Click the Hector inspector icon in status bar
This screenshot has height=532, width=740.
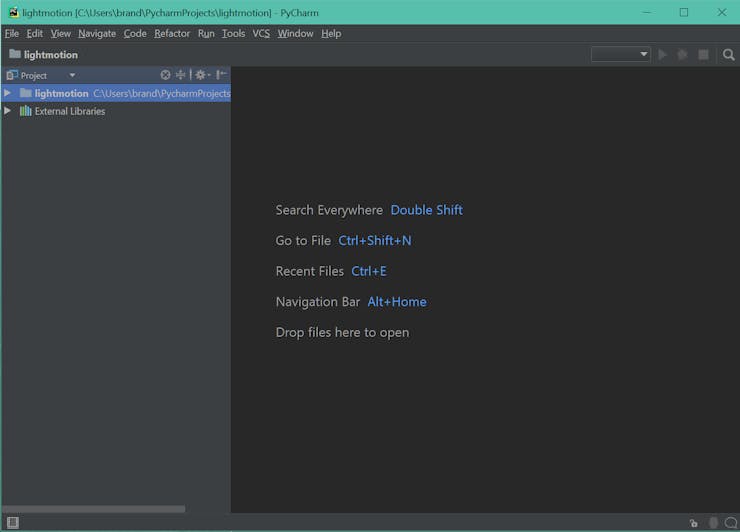coord(714,523)
